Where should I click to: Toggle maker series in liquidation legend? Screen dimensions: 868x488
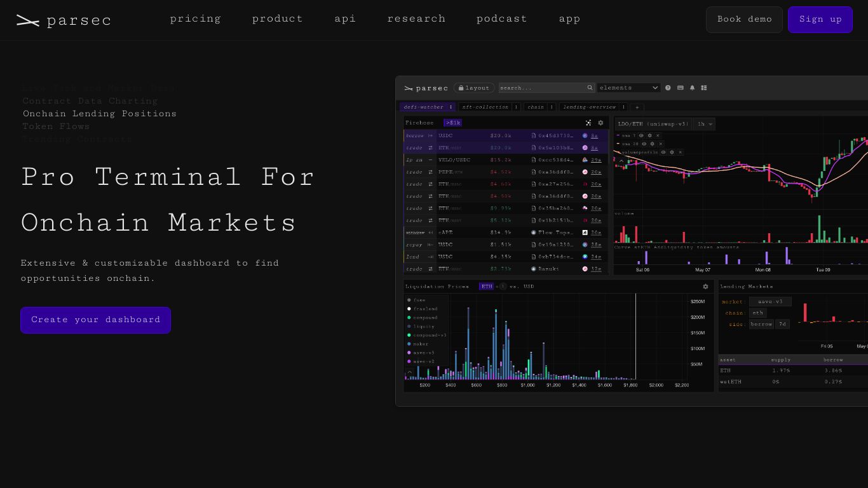tap(418, 344)
